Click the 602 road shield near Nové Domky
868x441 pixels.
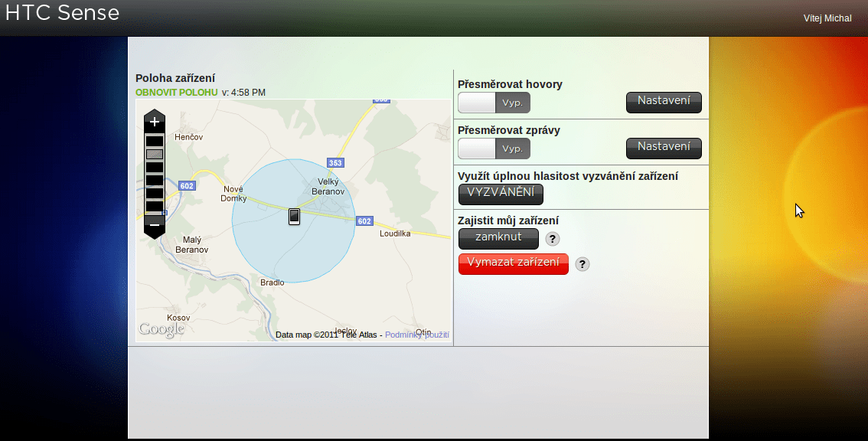[187, 186]
